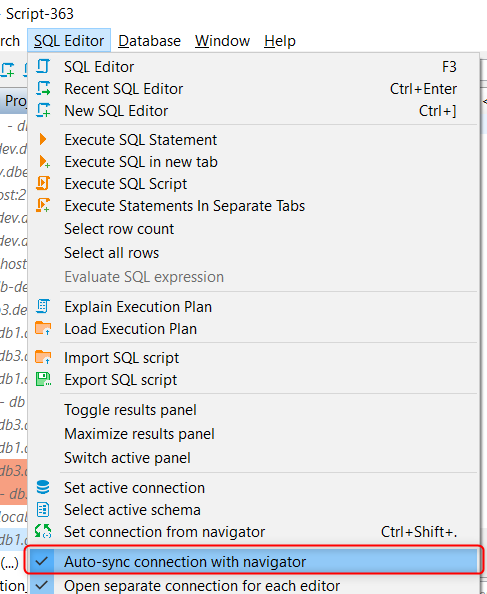
Task: Click the Export SQL script disk icon
Action: [x=43, y=379]
